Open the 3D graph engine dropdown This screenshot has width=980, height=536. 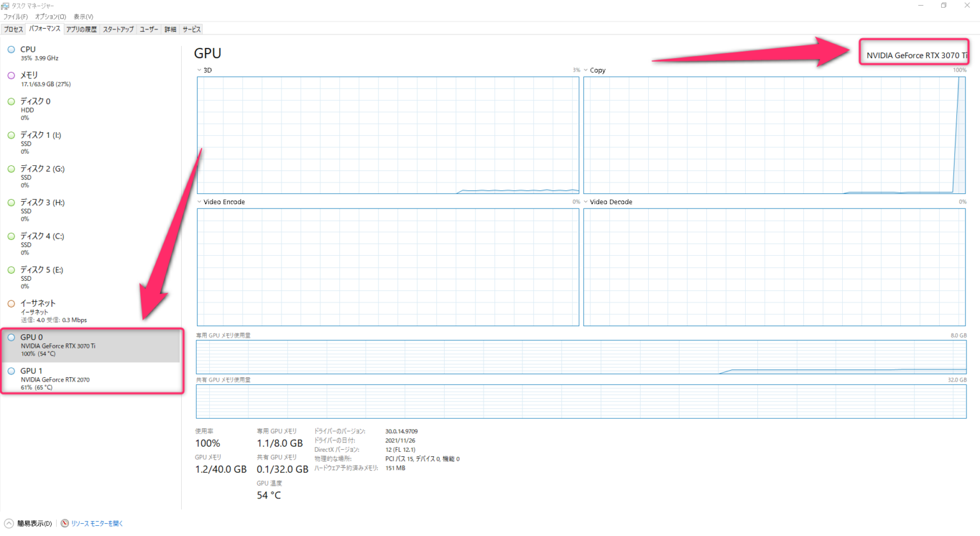198,70
